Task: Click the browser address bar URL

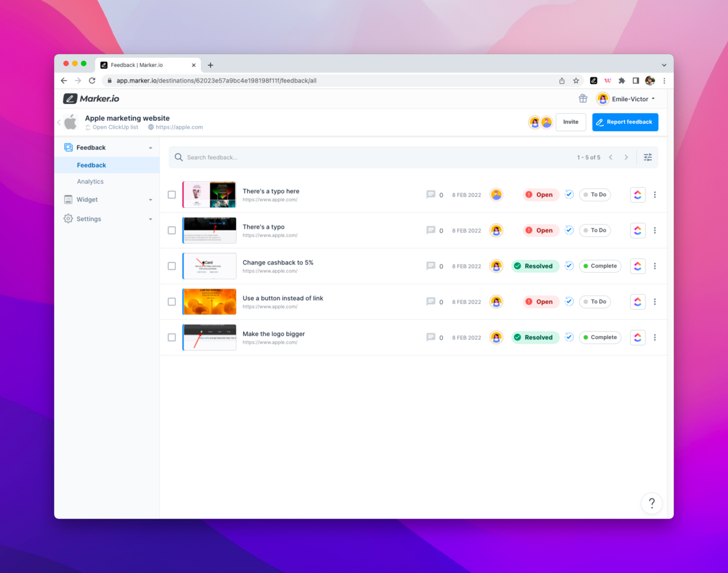Action: [x=216, y=81]
